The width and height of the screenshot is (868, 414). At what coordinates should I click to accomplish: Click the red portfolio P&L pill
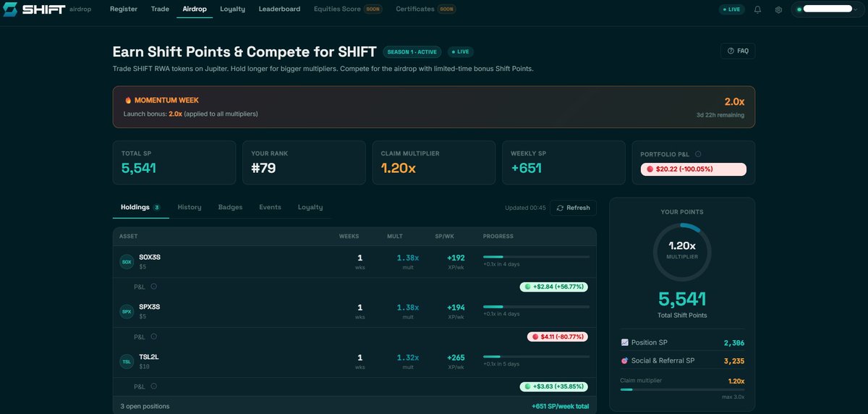[x=694, y=169]
